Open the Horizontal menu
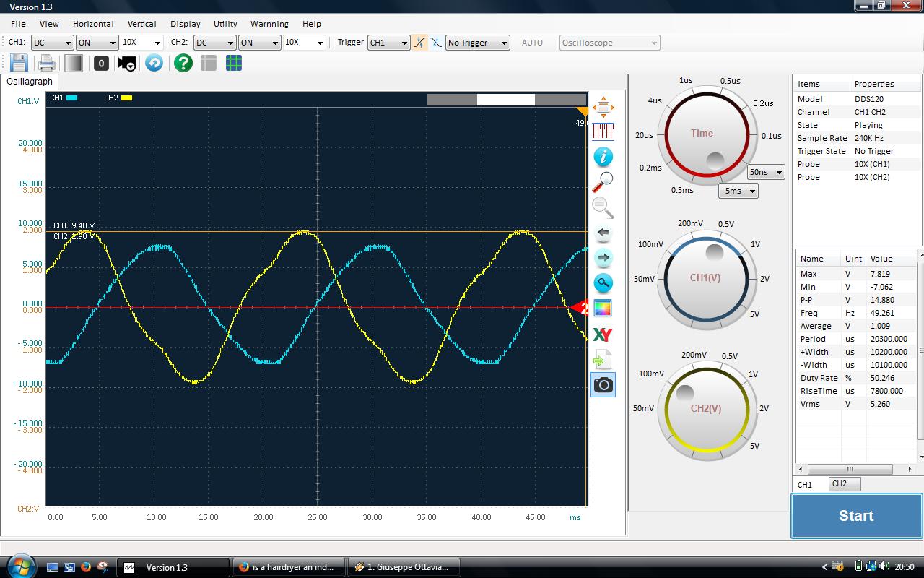The image size is (924, 578). pyautogui.click(x=93, y=24)
